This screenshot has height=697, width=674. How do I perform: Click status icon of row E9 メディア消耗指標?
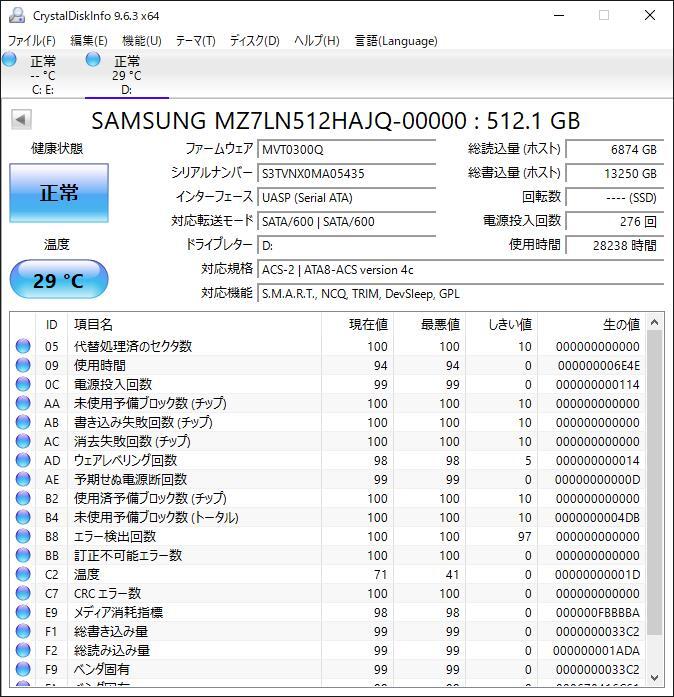(23, 612)
